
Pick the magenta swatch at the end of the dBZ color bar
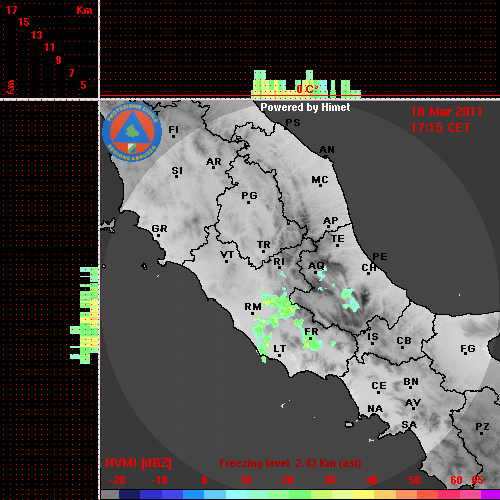(x=491, y=494)
